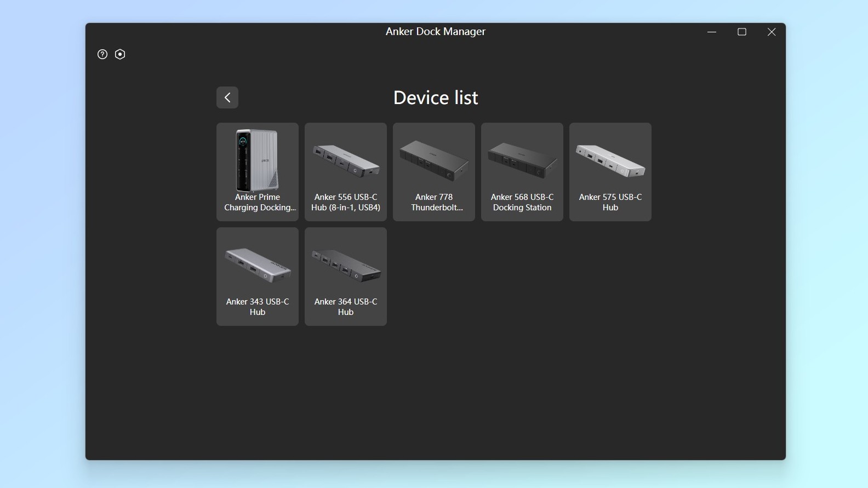The width and height of the screenshot is (868, 488).
Task: Click the "Anker 568 USB-C Docking Station" label
Action: tap(522, 202)
